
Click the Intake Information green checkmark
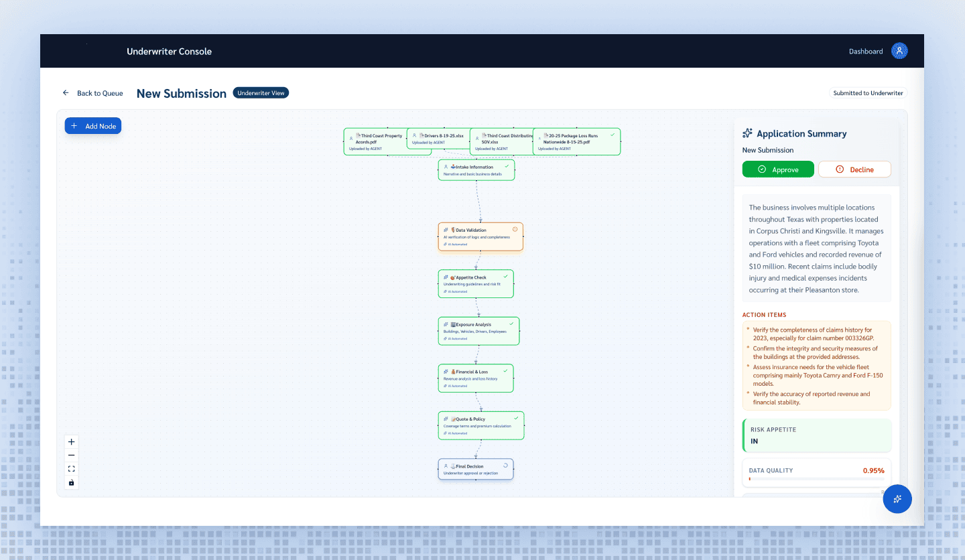tap(507, 166)
